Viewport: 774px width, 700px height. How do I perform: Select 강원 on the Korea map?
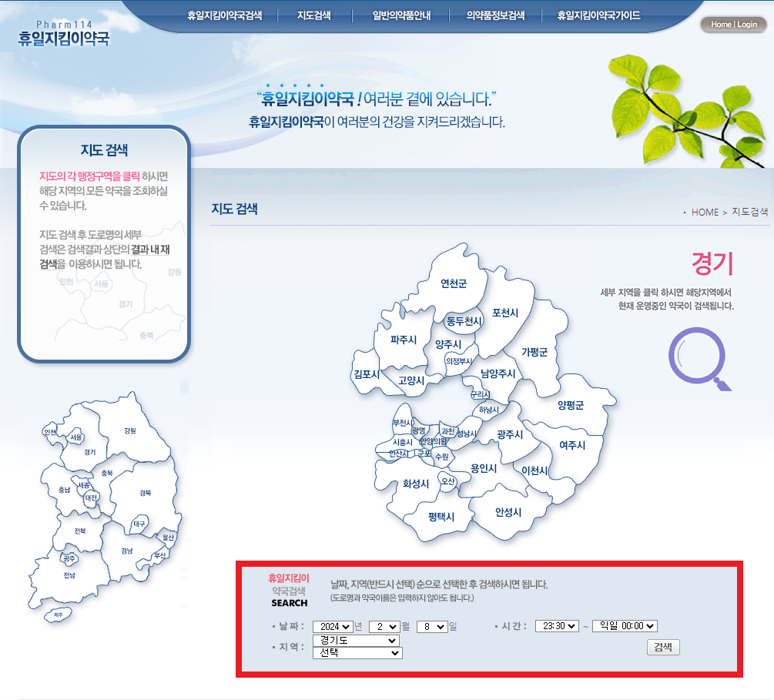point(130,431)
